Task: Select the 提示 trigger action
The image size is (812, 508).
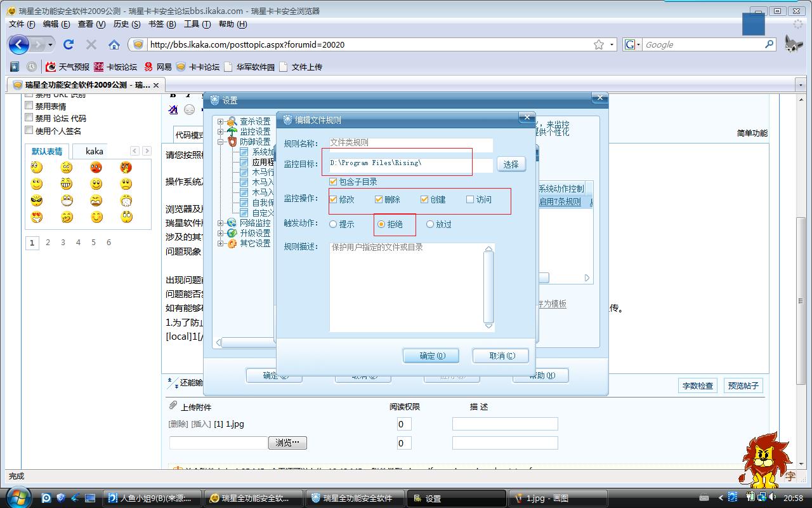Action: click(x=334, y=224)
